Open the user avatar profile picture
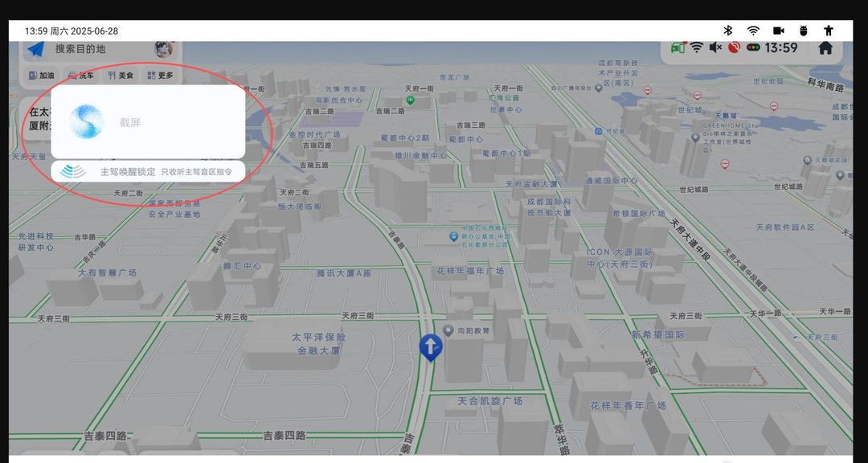The width and height of the screenshot is (868, 463). pos(163,49)
